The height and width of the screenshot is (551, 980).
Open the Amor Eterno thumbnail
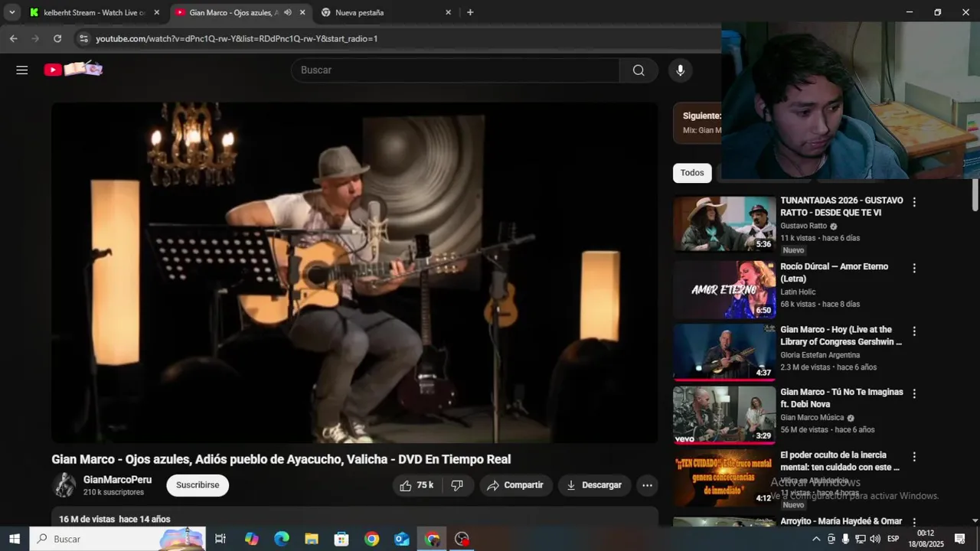click(724, 289)
